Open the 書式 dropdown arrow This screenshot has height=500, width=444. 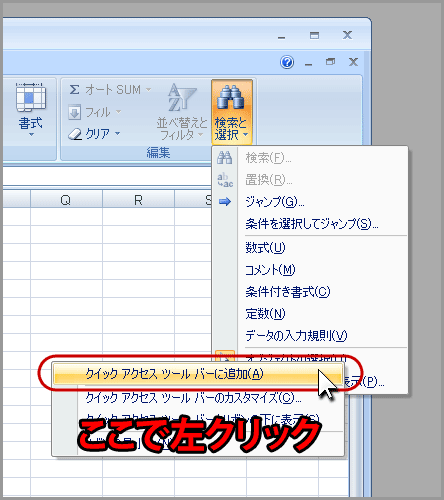[31, 135]
